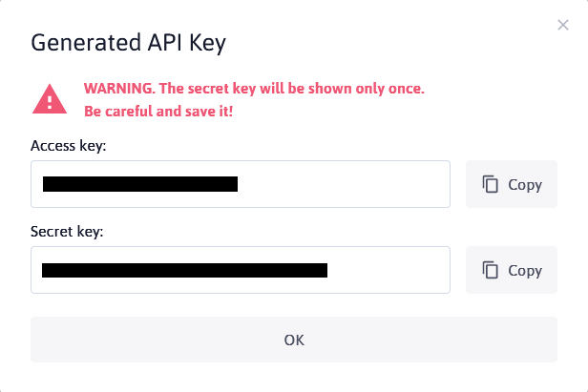Click the copy icon beside Secret key
Screen dimensions: 588x392
click(x=491, y=270)
